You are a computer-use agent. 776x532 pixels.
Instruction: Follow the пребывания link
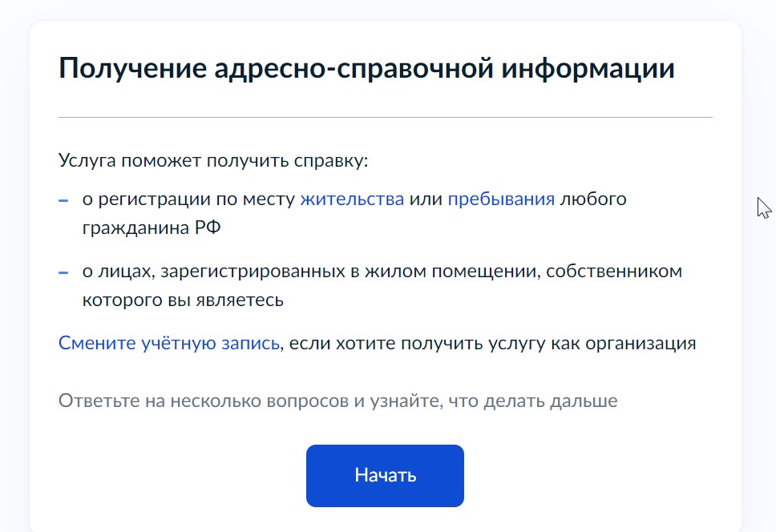pyautogui.click(x=501, y=199)
